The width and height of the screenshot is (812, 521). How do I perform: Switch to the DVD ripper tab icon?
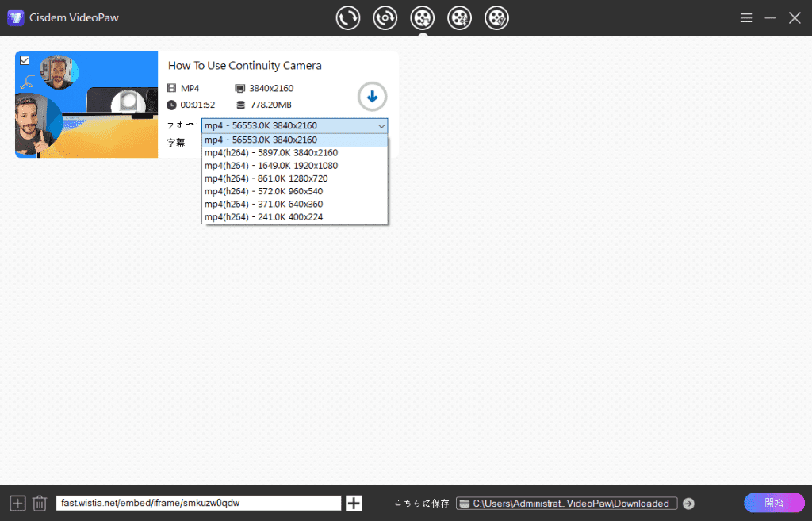(385, 17)
